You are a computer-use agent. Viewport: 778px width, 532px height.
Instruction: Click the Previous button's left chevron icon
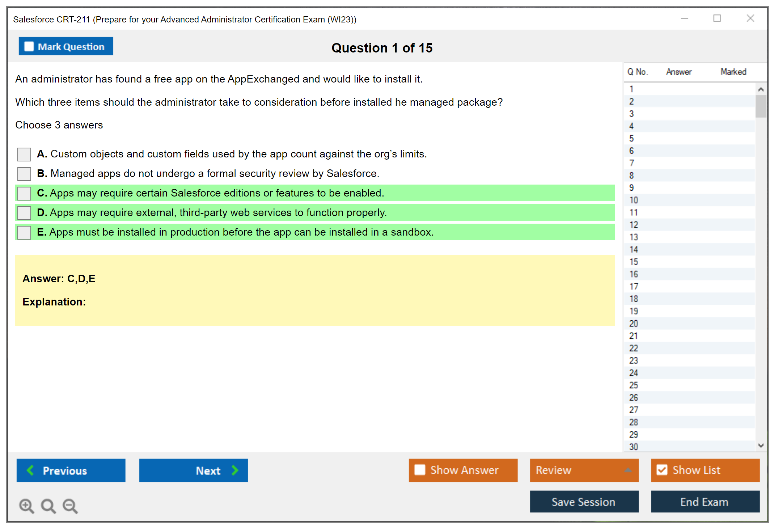(31, 470)
